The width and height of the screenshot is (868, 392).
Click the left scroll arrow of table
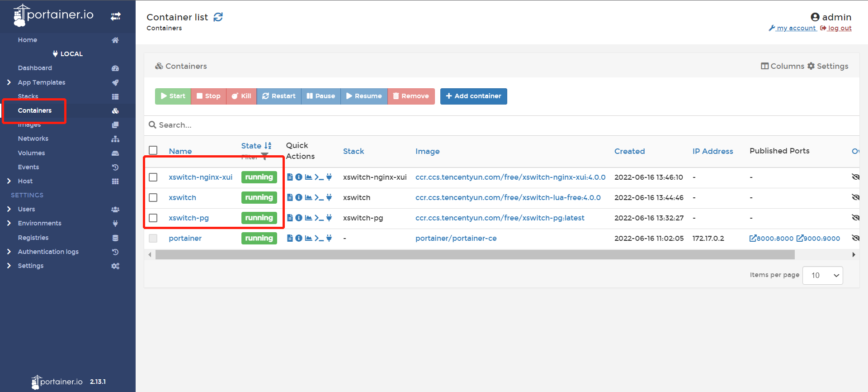150,255
